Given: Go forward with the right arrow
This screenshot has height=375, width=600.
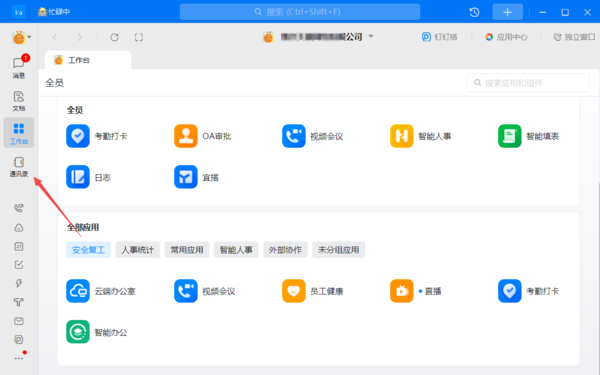Looking at the screenshot, I should 80,37.
